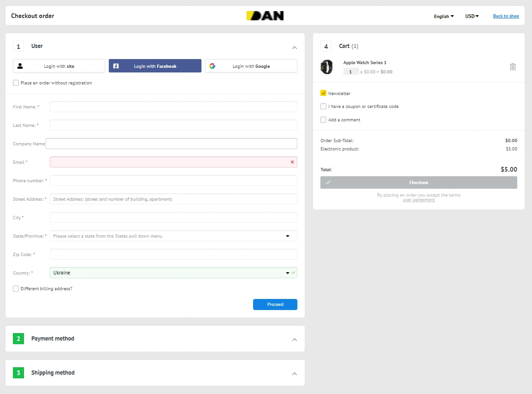Expand the Payment method section

tap(295, 340)
